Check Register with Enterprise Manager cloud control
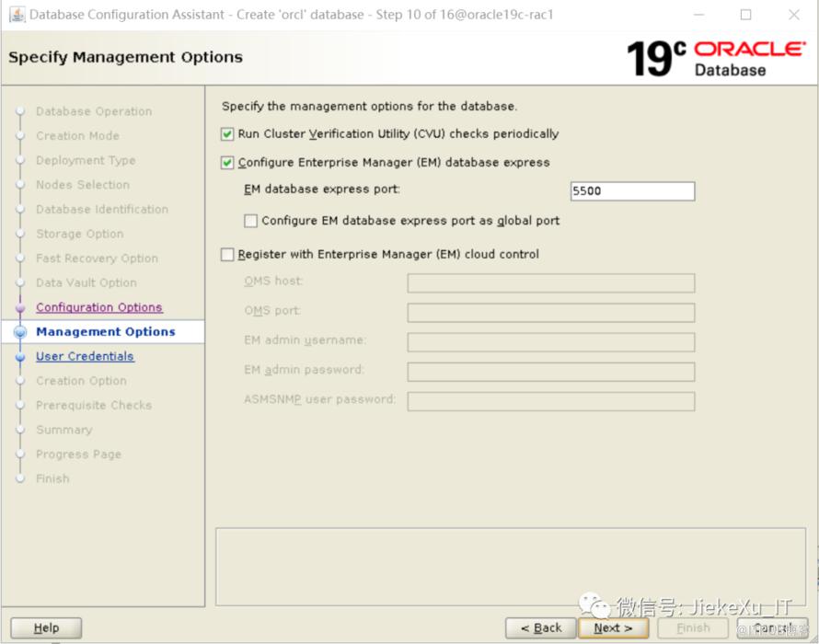 tap(228, 255)
